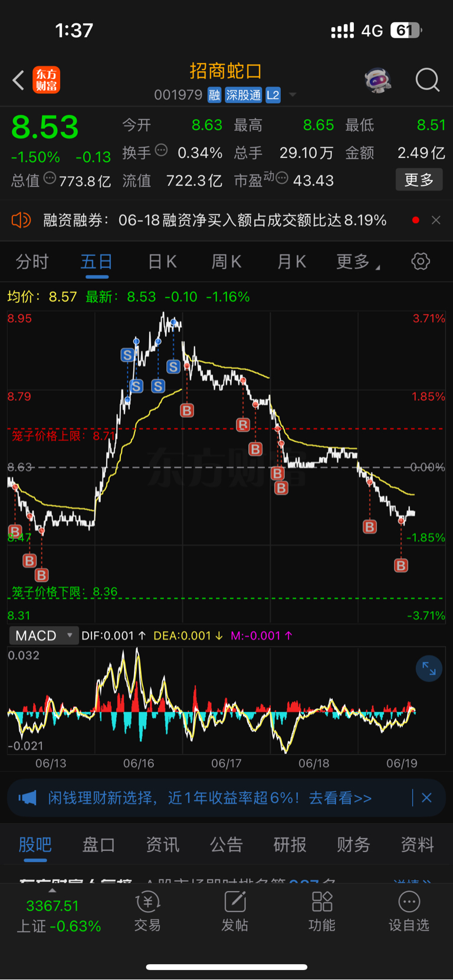The width and height of the screenshot is (453, 980).
Task: Open the 交易 trade icon
Action: coord(147,912)
